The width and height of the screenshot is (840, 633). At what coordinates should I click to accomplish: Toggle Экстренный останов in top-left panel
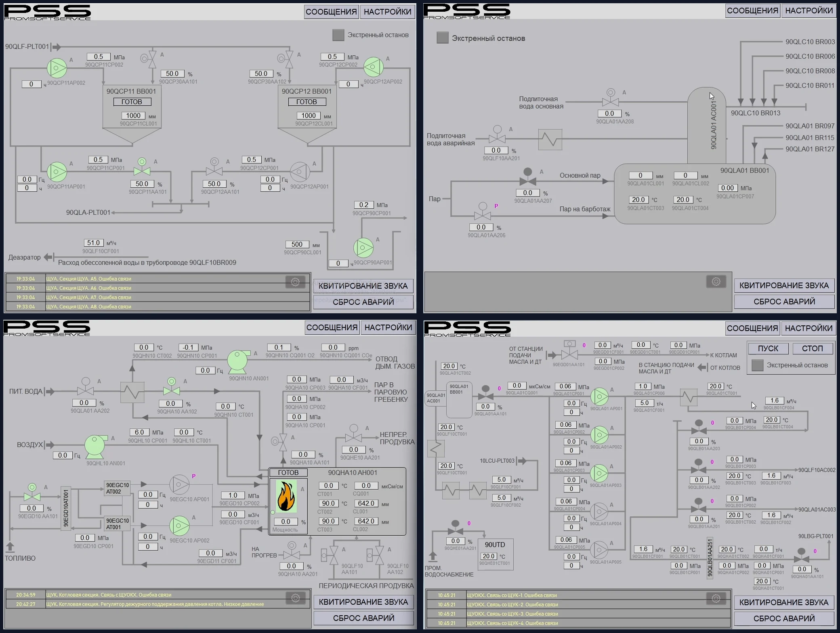point(338,35)
